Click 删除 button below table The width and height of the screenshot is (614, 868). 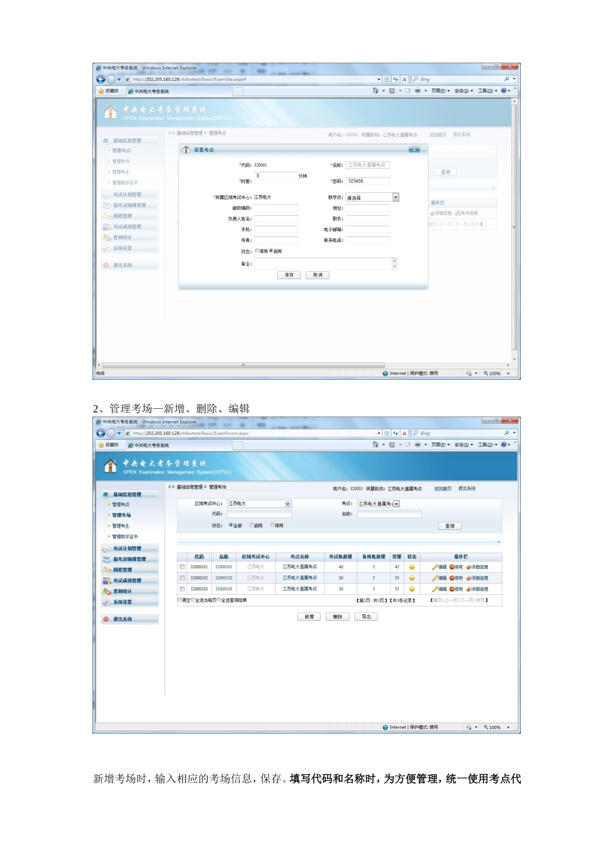337,617
